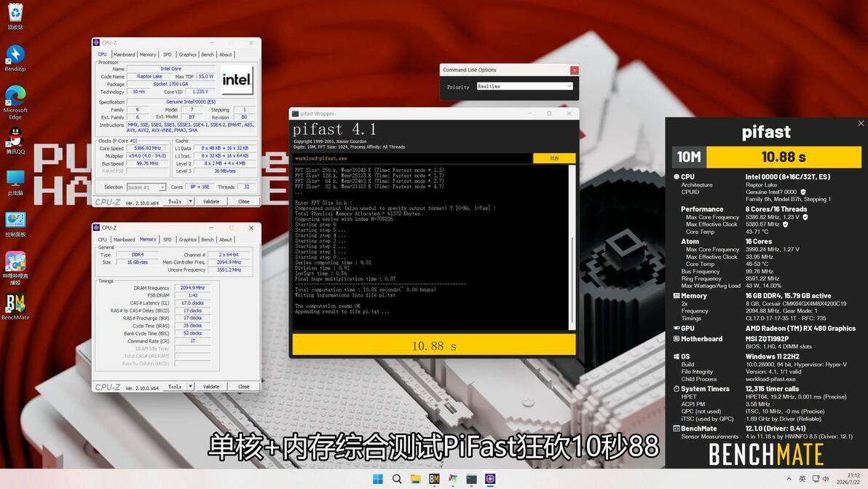Click the AMD Radeon RX 480 Graphics entry

coord(800,329)
